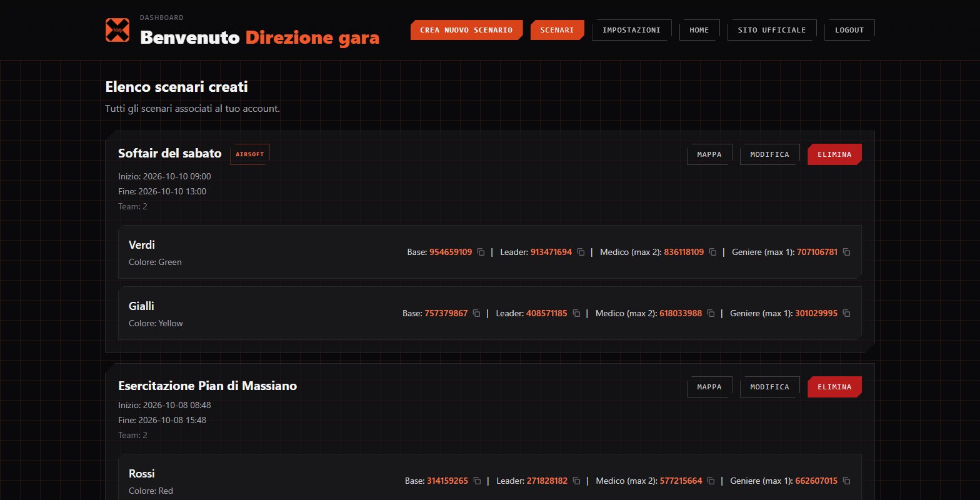This screenshot has height=500, width=980.
Task: Click Crea Nuovo Scenario button
Action: coord(466,30)
